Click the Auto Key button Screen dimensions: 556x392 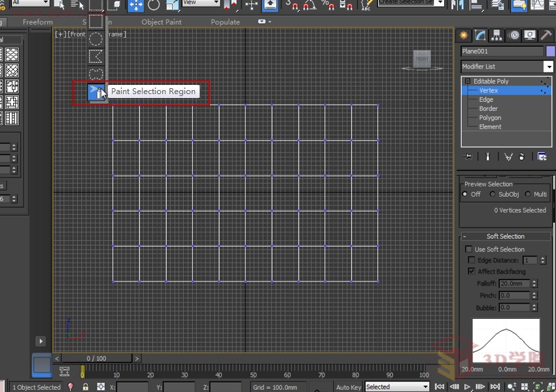(x=348, y=387)
